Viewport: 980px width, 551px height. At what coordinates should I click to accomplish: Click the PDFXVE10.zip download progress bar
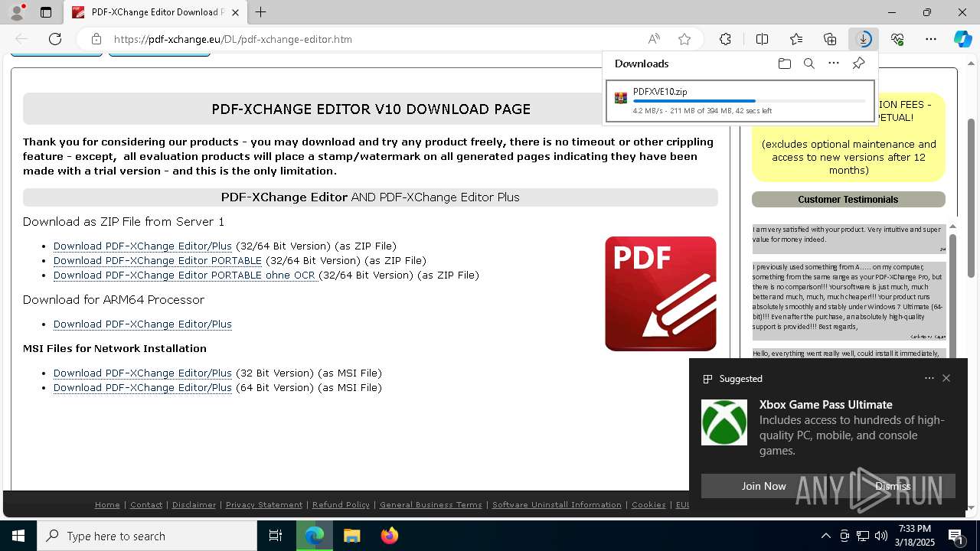pos(750,101)
